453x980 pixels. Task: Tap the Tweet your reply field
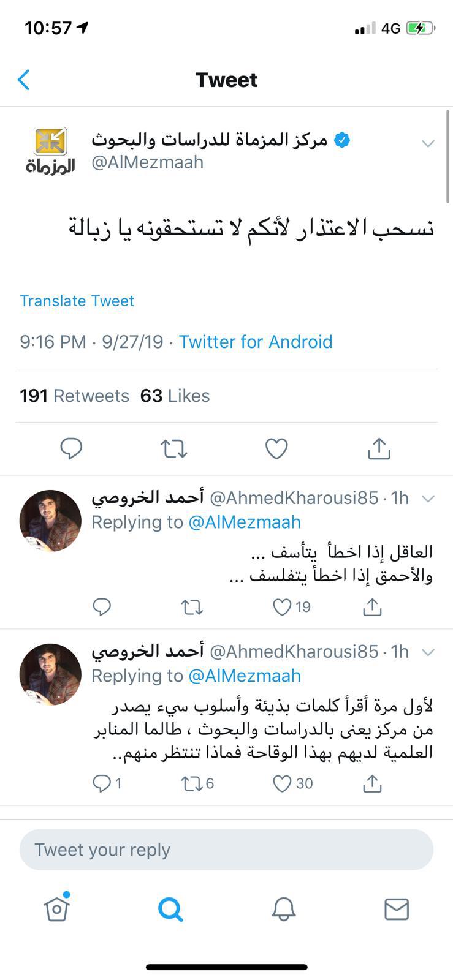coord(226,850)
